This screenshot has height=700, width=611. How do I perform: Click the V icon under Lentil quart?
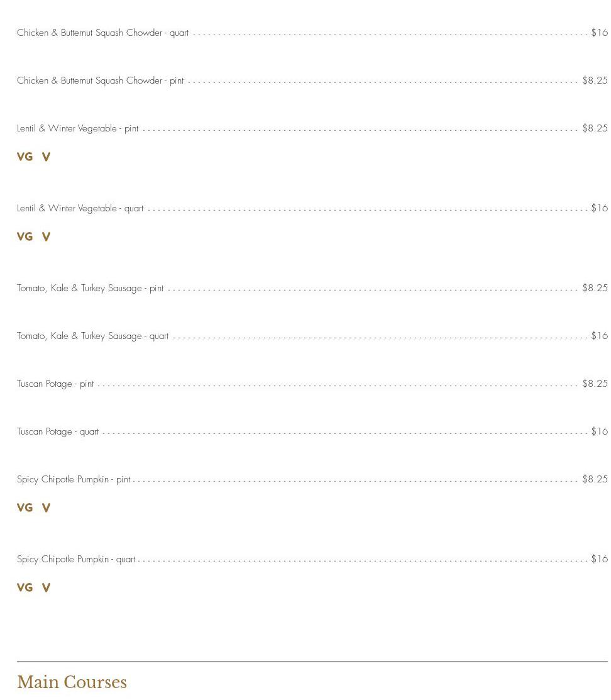point(46,236)
